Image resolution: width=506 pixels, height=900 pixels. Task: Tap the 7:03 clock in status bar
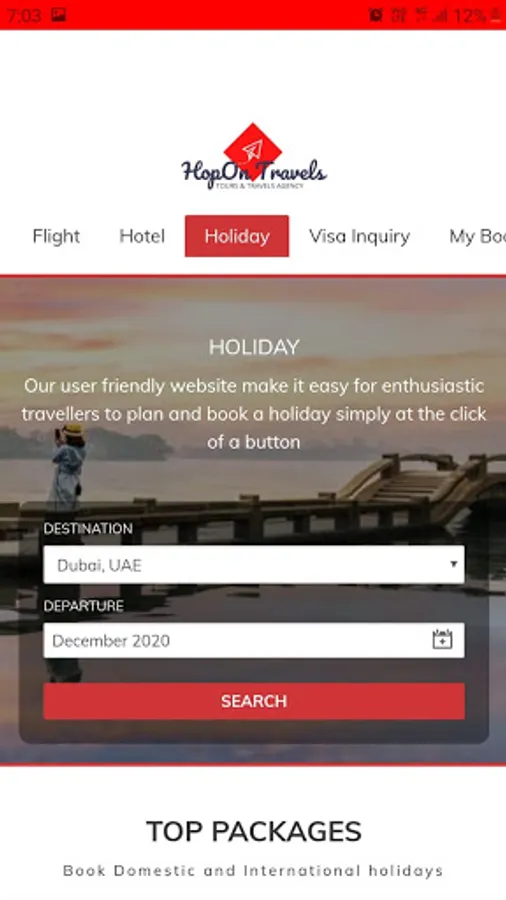coord(24,15)
